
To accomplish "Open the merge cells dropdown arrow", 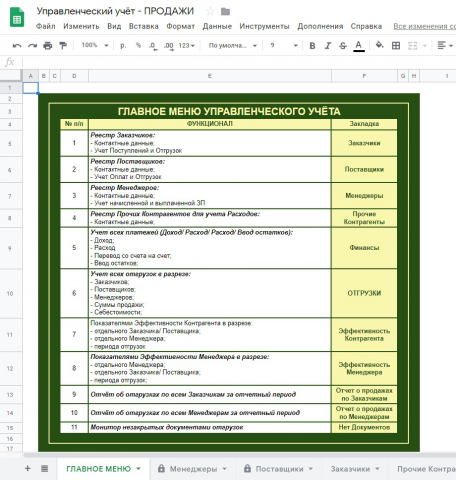I will coord(425,46).
